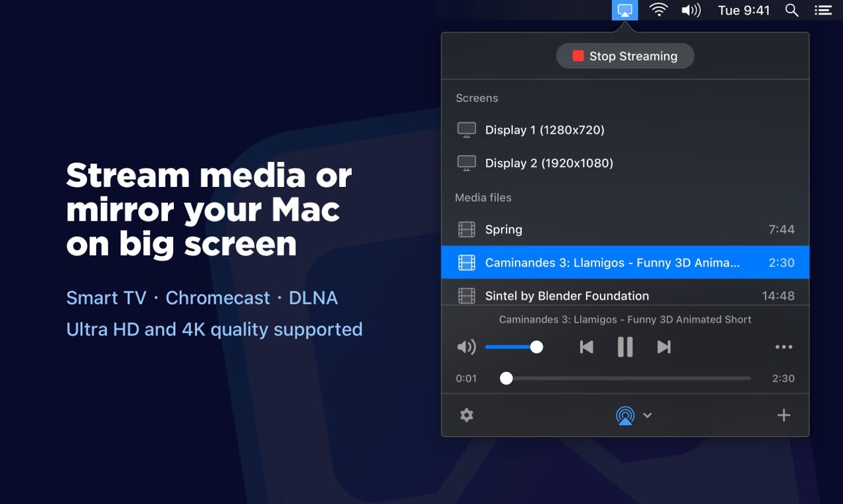Expand the device chooser chevron

(647, 416)
